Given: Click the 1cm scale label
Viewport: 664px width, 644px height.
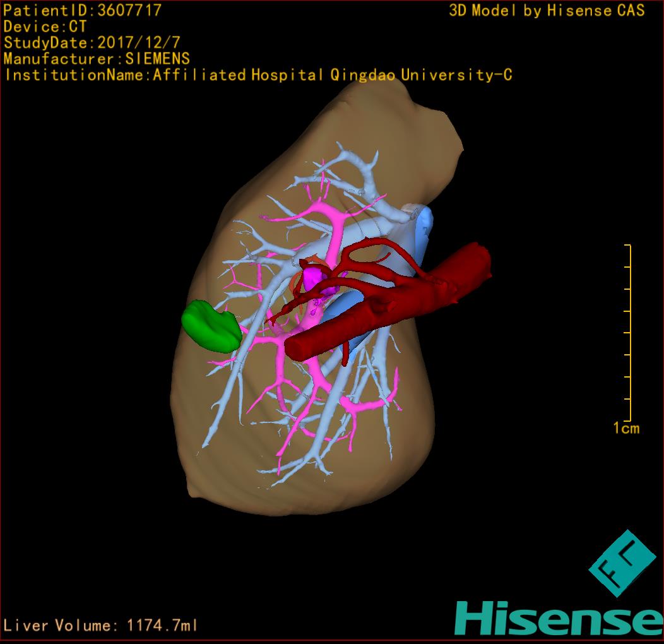Looking at the screenshot, I should click(x=626, y=428).
